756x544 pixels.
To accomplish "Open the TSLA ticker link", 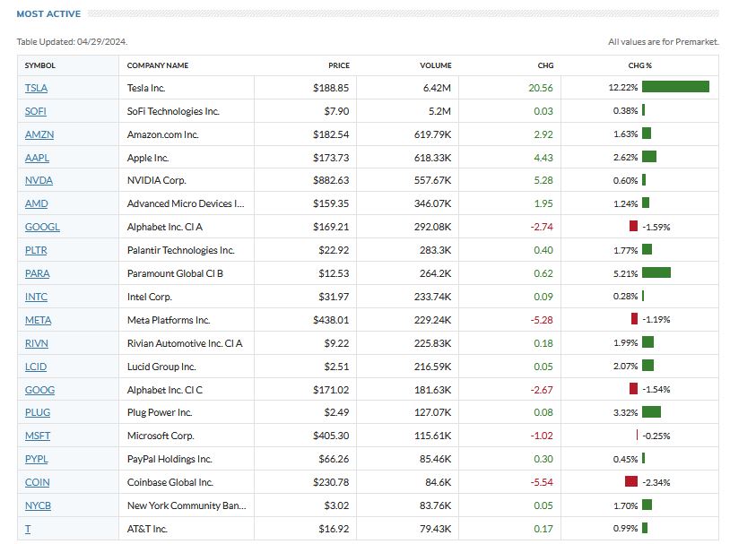I will click(x=36, y=88).
